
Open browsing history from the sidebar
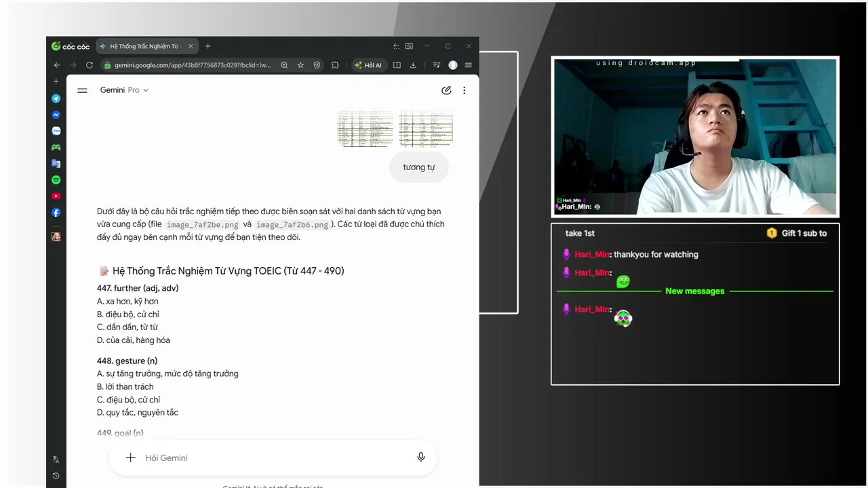tap(56, 476)
